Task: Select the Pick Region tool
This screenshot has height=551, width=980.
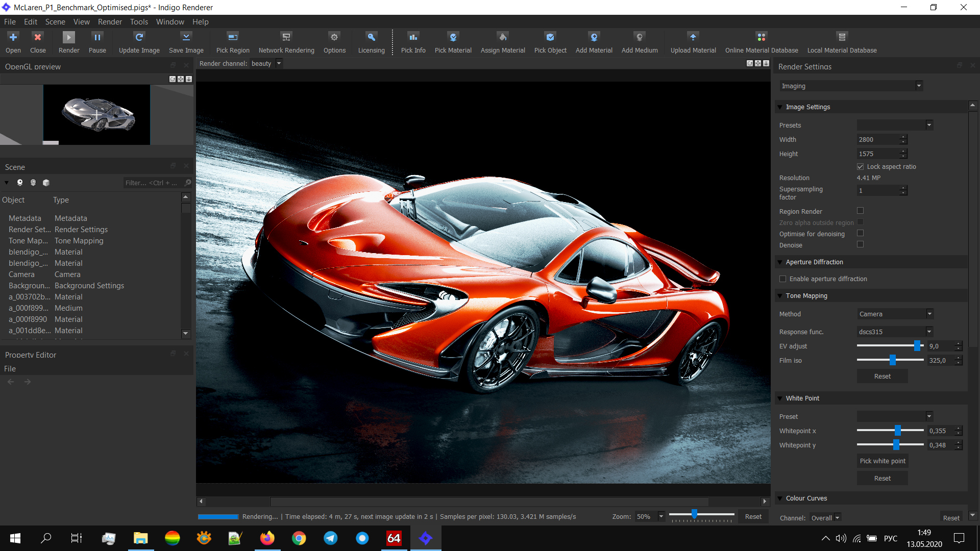Action: coord(232,37)
